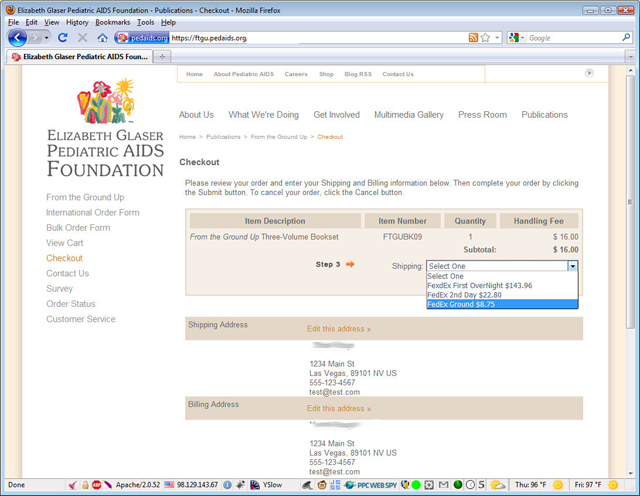The image size is (640, 496).
Task: Go back with the browser Back arrow
Action: coord(17,38)
